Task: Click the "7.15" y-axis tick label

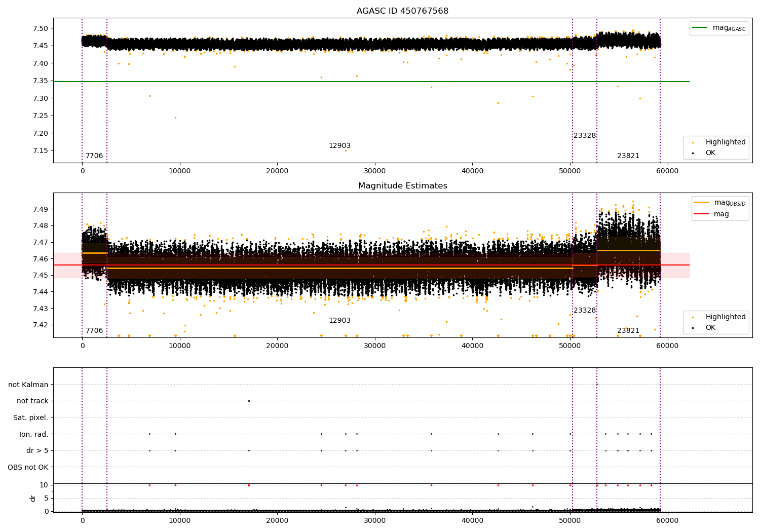Action: tap(41, 151)
